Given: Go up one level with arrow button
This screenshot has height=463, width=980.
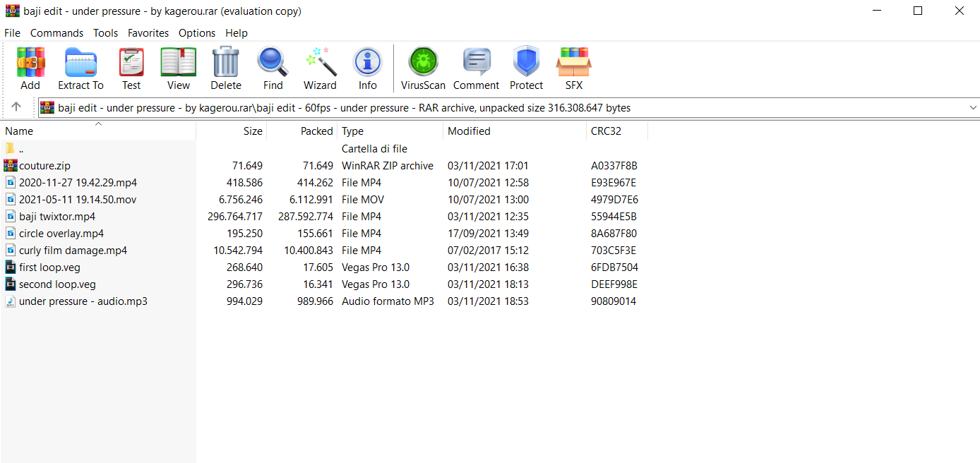Looking at the screenshot, I should [x=16, y=107].
